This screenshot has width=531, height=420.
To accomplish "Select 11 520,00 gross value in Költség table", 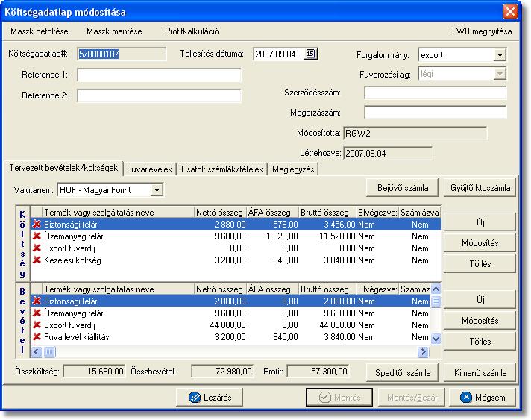I will (337, 236).
